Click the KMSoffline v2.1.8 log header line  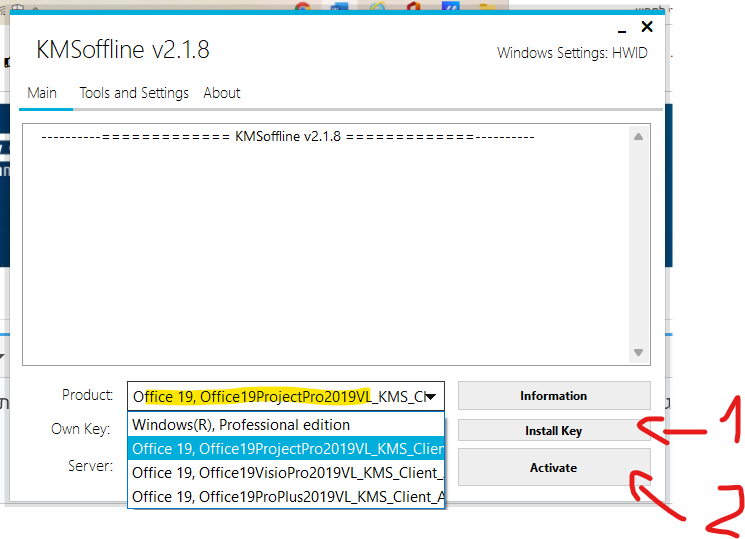point(288,136)
